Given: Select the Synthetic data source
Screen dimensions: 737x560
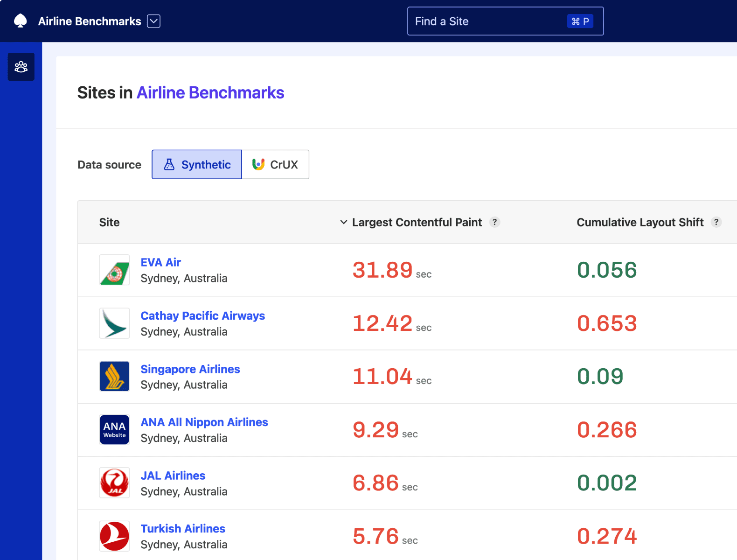Looking at the screenshot, I should 197,164.
